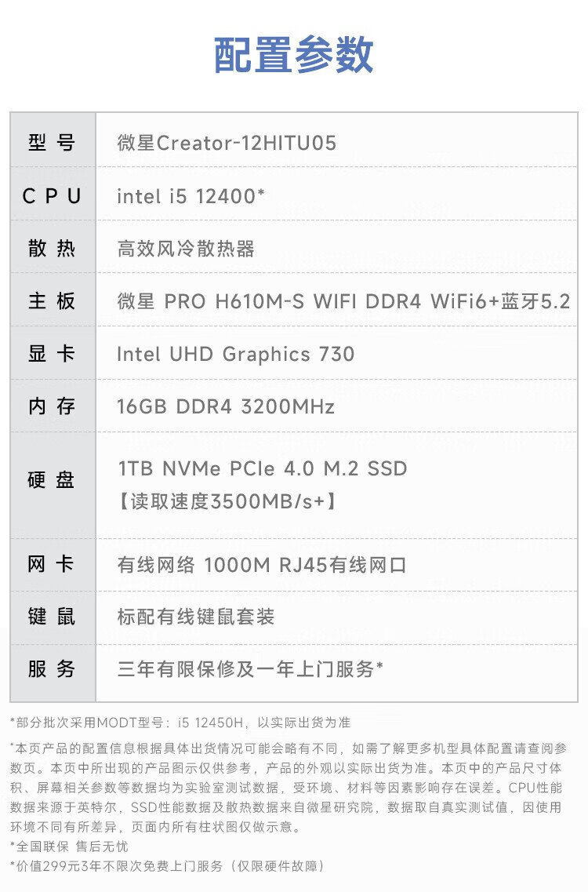Select the 散热 row label

[52, 249]
